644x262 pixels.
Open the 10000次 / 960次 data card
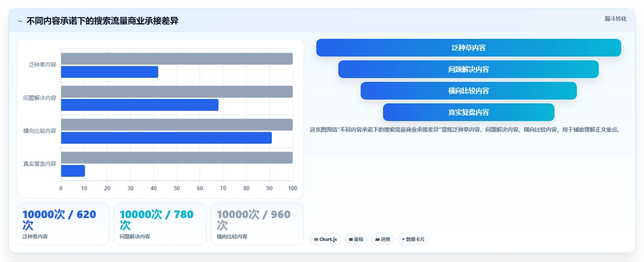257,224
